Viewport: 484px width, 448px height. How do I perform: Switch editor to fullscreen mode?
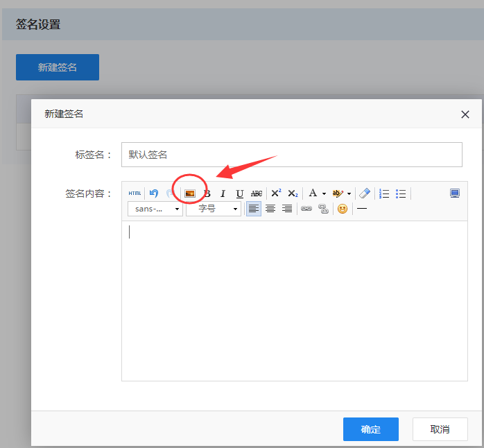455,193
